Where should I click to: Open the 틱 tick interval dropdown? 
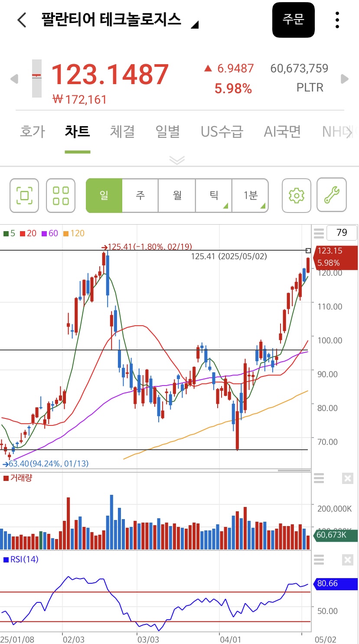(x=214, y=196)
